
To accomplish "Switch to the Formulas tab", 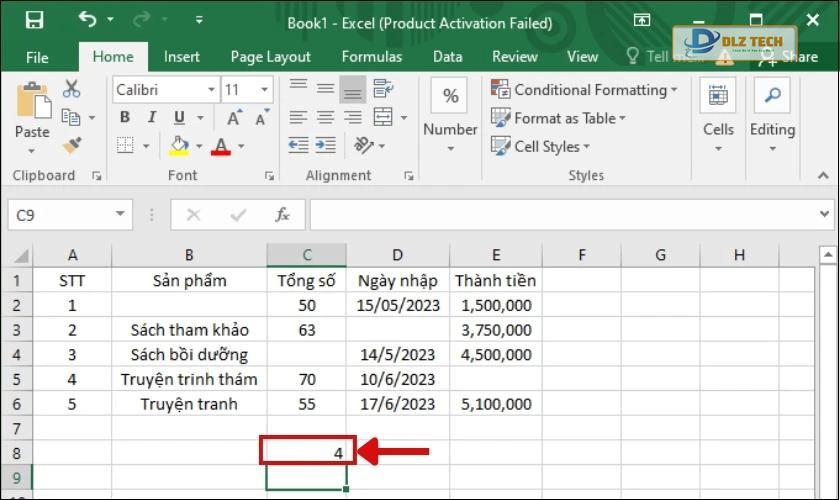I will point(372,57).
